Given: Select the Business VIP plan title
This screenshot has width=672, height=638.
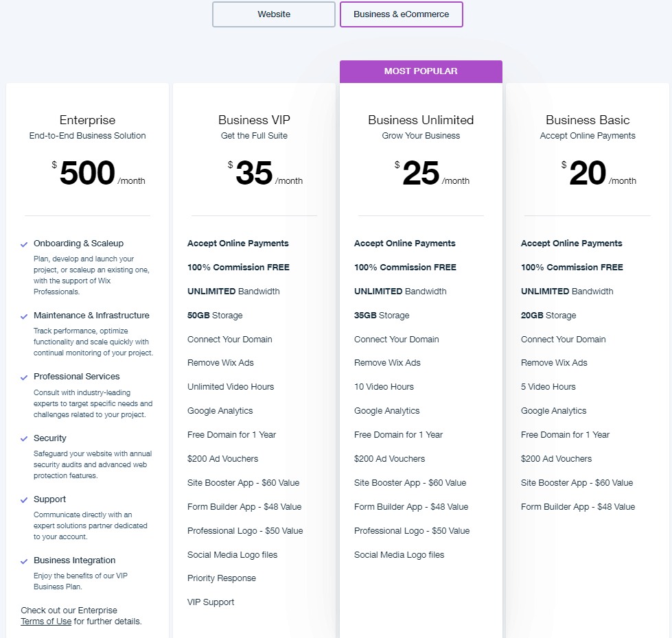Looking at the screenshot, I should click(x=254, y=120).
